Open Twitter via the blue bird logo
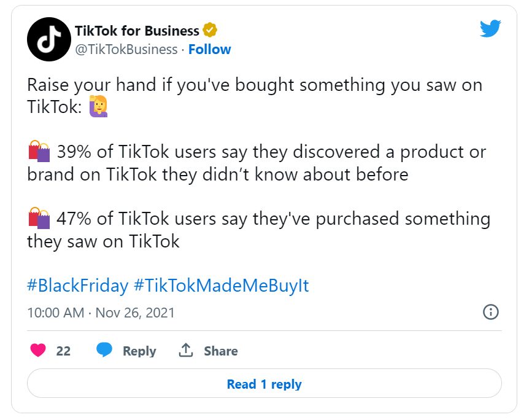The width and height of the screenshot is (532, 420). click(490, 28)
